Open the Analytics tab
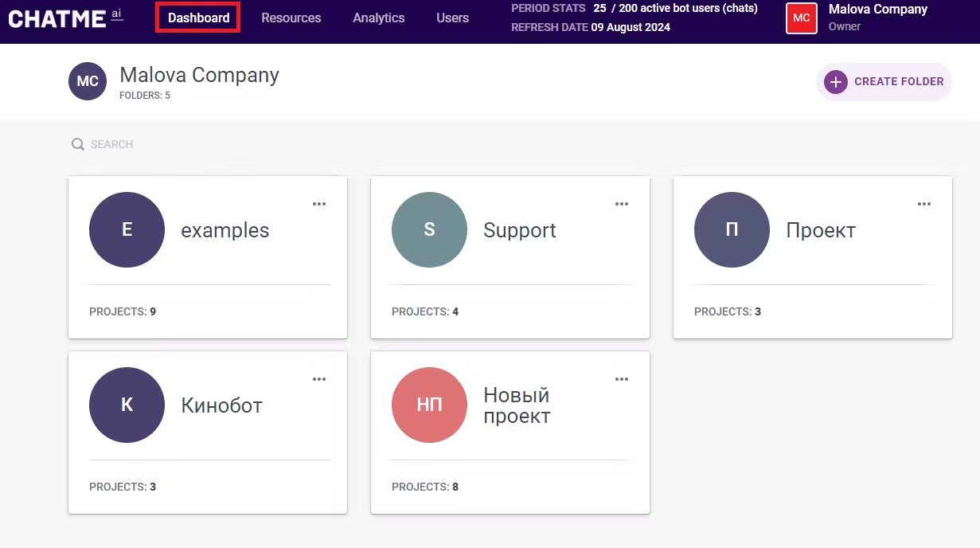 [x=378, y=18]
